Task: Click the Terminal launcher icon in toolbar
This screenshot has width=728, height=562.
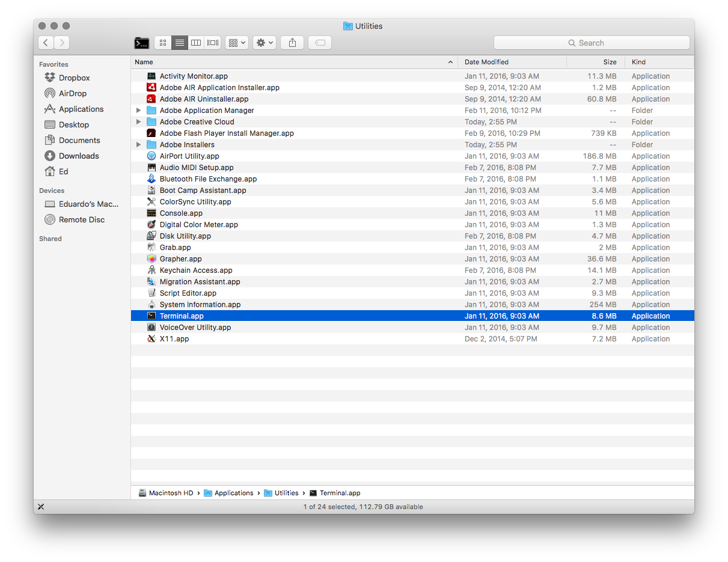Action: click(x=142, y=43)
